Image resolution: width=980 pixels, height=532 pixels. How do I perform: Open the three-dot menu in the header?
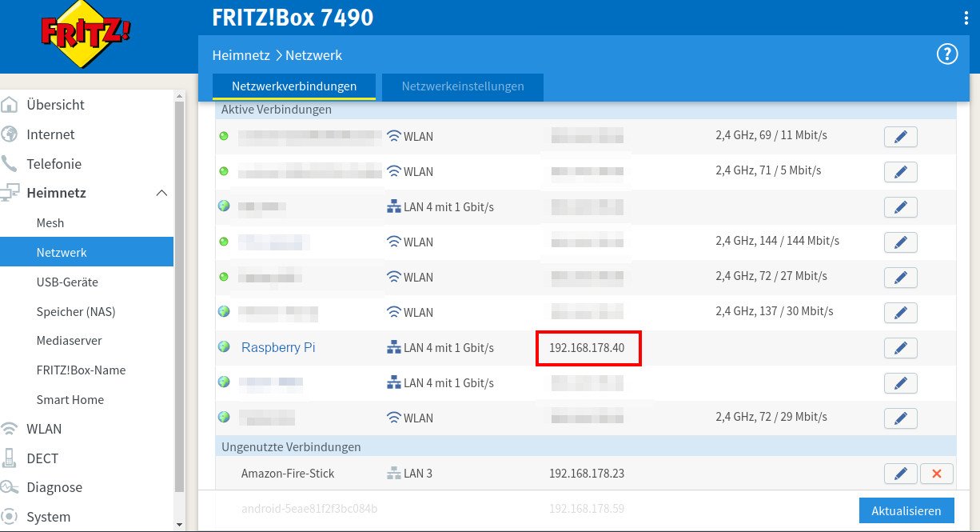click(966, 16)
